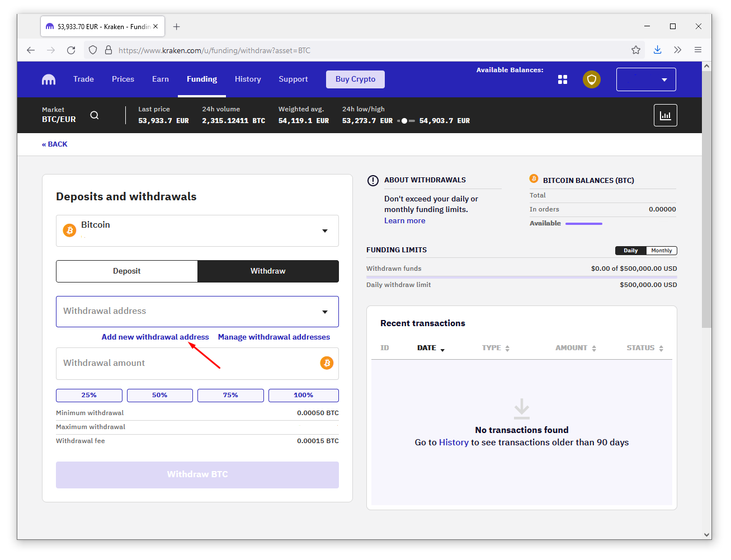The height and width of the screenshot is (560, 731).
Task: Set the withdrawal amount to 75%
Action: 230,396
